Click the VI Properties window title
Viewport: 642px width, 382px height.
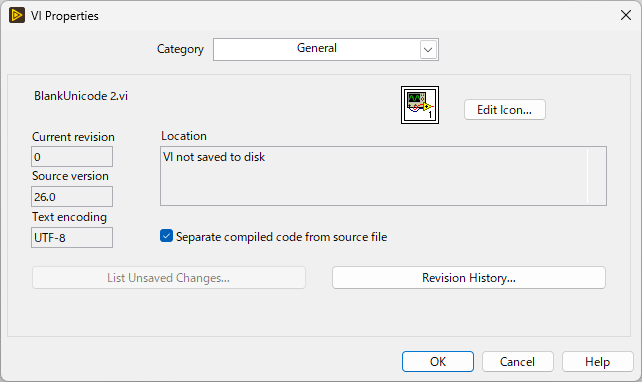click(65, 16)
